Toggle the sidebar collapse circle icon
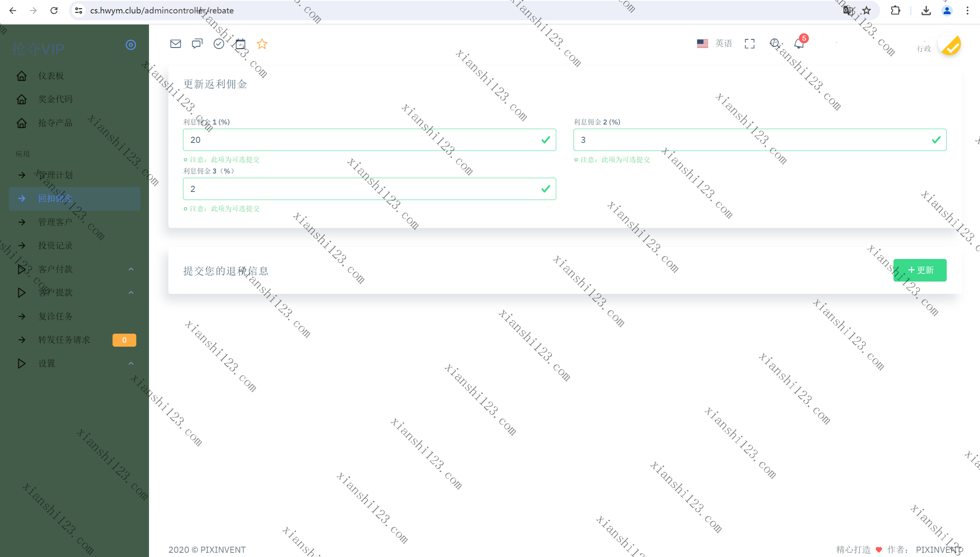The image size is (980, 557). tap(131, 45)
